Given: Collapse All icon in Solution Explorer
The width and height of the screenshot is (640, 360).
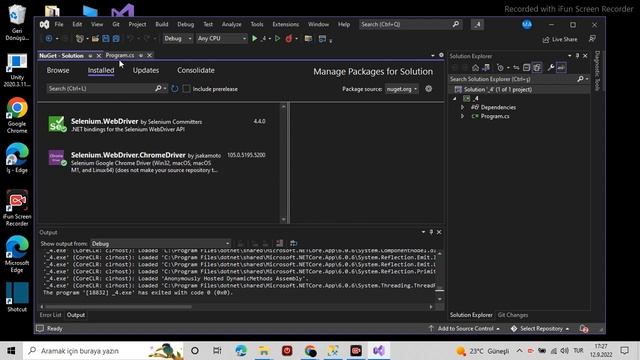Looking at the screenshot, I should coord(527,68).
